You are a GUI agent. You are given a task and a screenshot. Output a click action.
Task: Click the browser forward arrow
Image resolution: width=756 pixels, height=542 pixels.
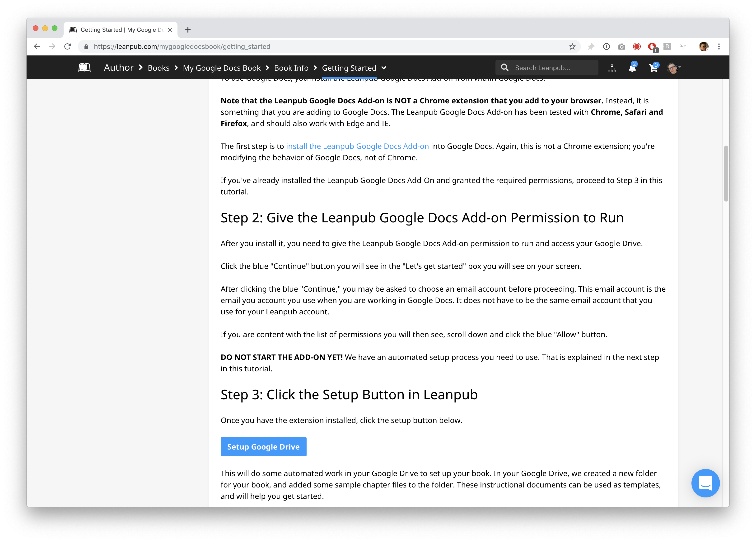[52, 47]
